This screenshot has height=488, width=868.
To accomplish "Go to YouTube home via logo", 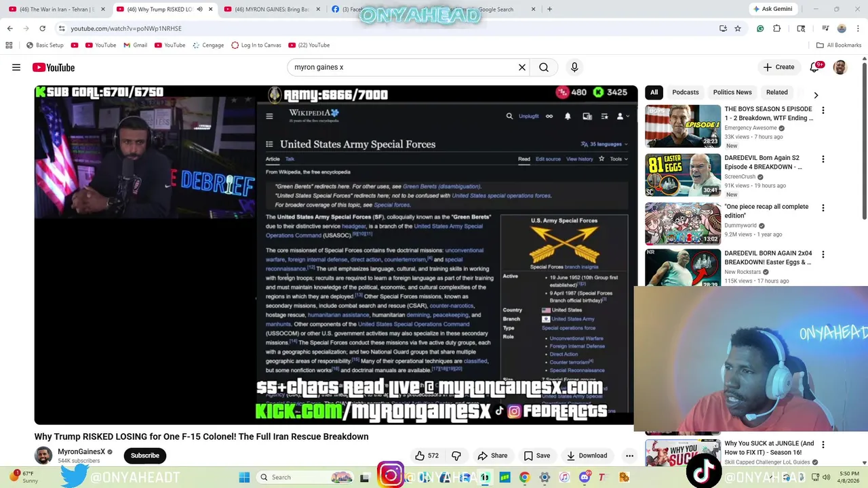I will click(x=53, y=67).
